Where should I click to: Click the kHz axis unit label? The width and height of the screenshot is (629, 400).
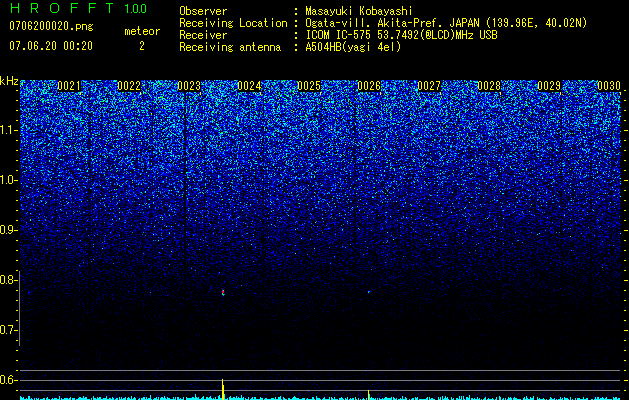click(9, 81)
